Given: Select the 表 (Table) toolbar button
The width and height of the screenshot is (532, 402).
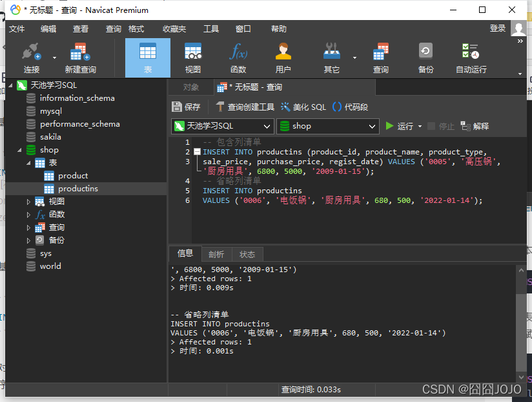Looking at the screenshot, I should coord(148,58).
